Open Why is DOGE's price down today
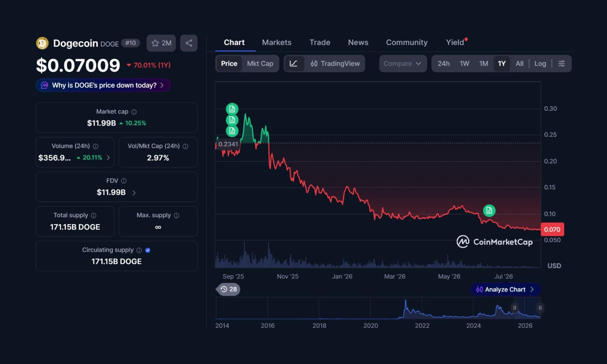Screen dimensions: 607x364 (103, 85)
